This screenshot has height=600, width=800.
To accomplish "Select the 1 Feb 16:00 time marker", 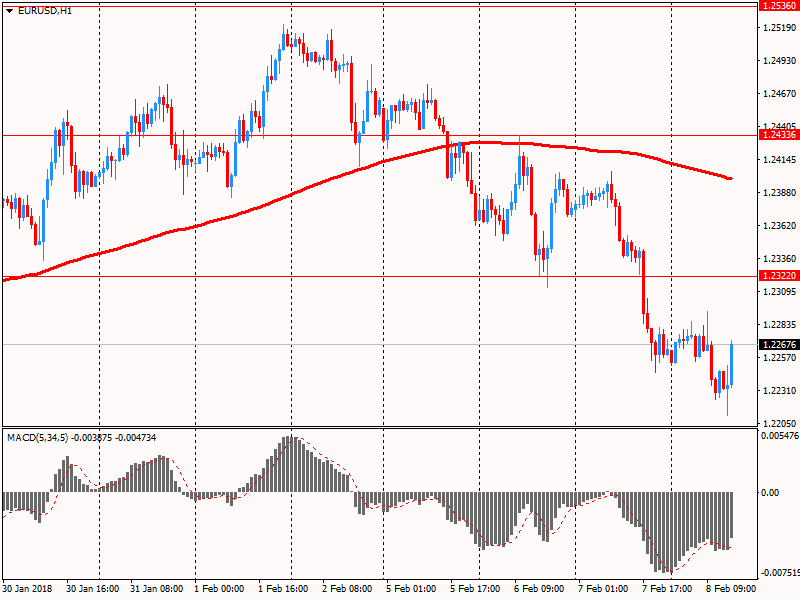I will coord(283,588).
